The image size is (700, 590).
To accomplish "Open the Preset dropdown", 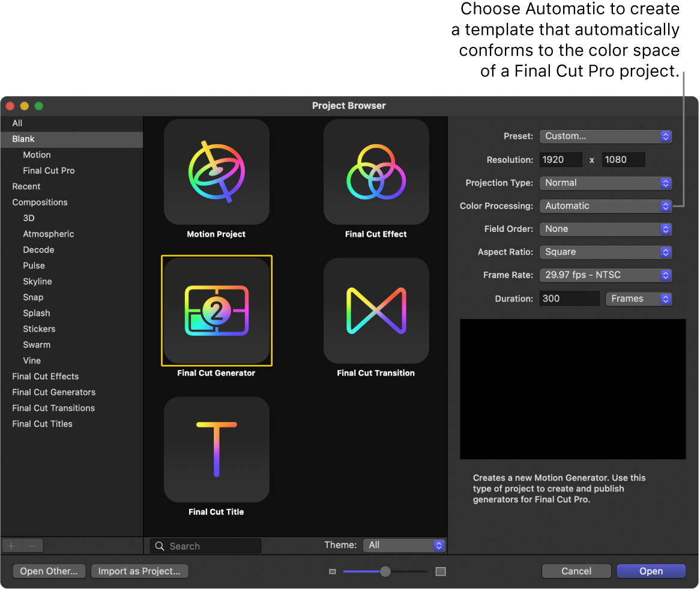I will 605,136.
